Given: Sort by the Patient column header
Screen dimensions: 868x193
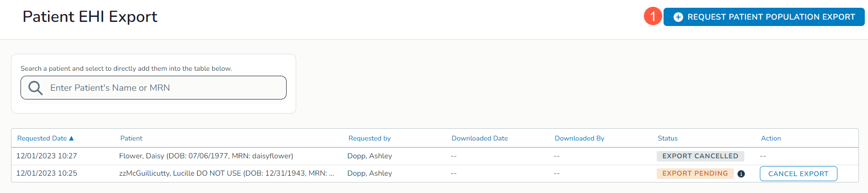Looking at the screenshot, I should click(131, 138).
